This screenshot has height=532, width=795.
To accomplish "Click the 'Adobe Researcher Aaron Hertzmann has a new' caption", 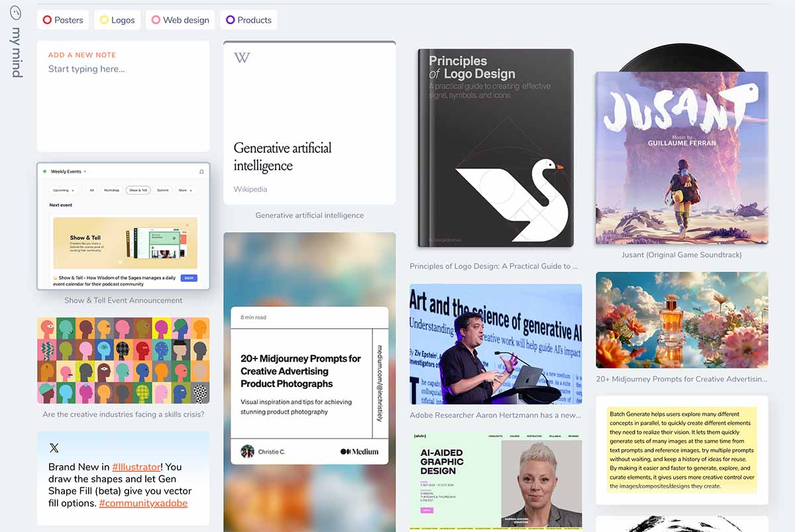I will tap(496, 415).
